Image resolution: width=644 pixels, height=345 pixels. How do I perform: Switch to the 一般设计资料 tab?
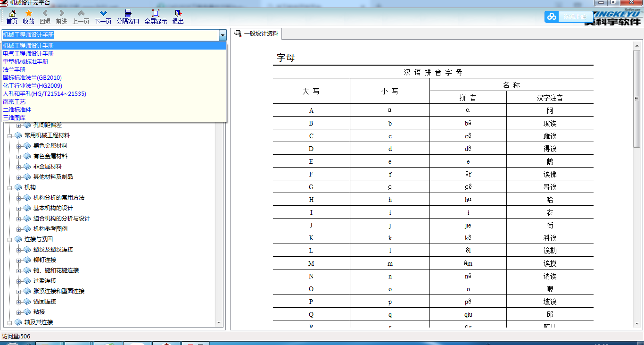[259, 34]
